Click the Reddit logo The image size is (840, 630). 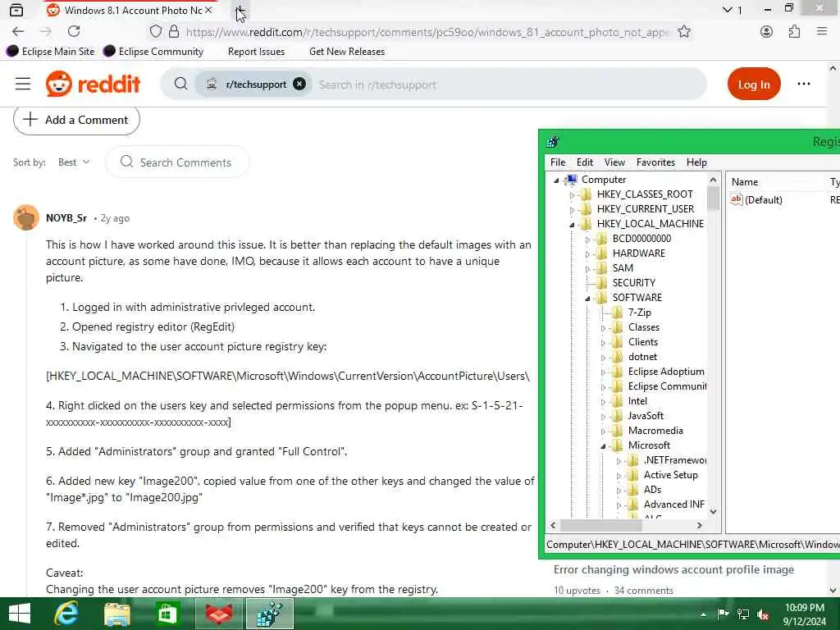tap(93, 84)
